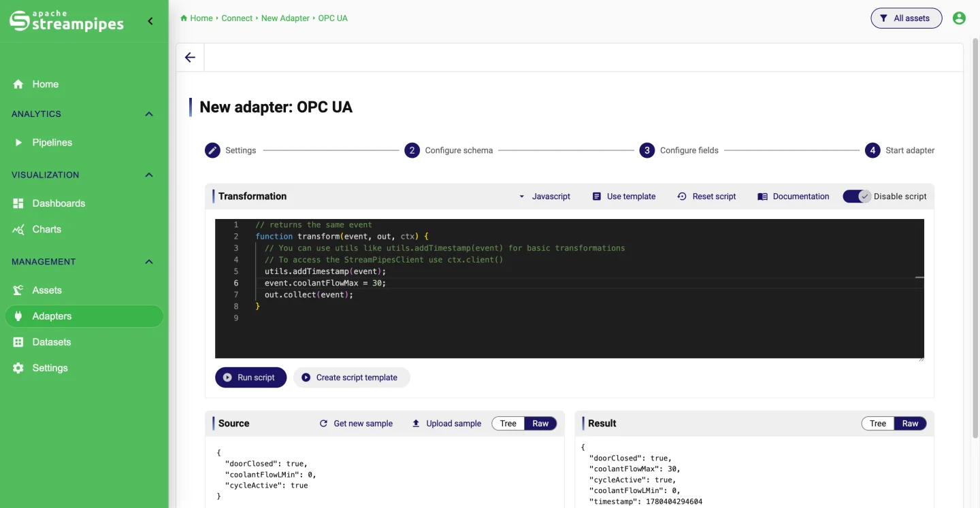This screenshot has height=508, width=980.
Task: Collapse the Management section
Action: (149, 262)
